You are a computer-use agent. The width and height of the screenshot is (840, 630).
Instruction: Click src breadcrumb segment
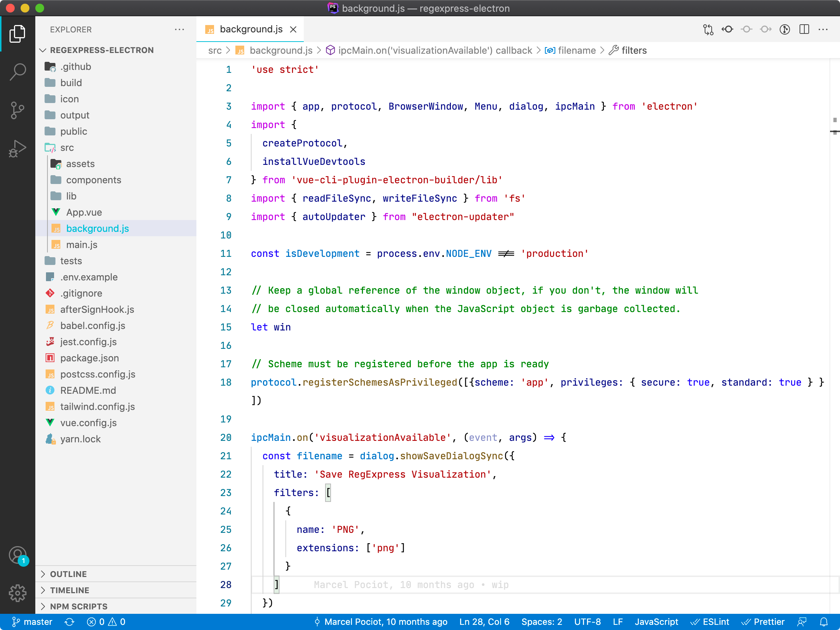pyautogui.click(x=215, y=50)
